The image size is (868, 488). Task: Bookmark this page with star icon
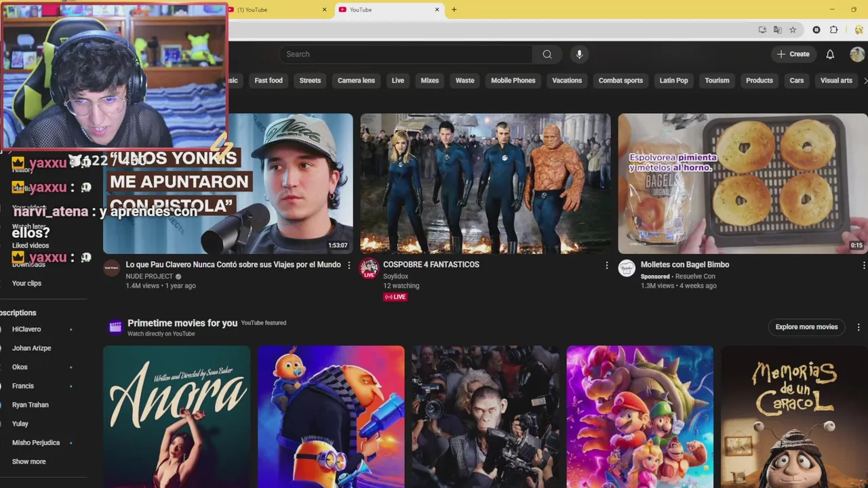pos(793,30)
